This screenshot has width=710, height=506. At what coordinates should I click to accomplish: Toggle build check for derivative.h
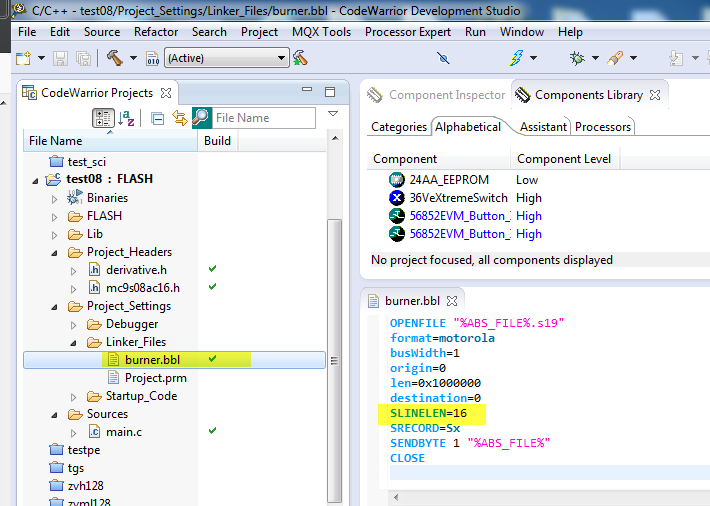pos(212,269)
